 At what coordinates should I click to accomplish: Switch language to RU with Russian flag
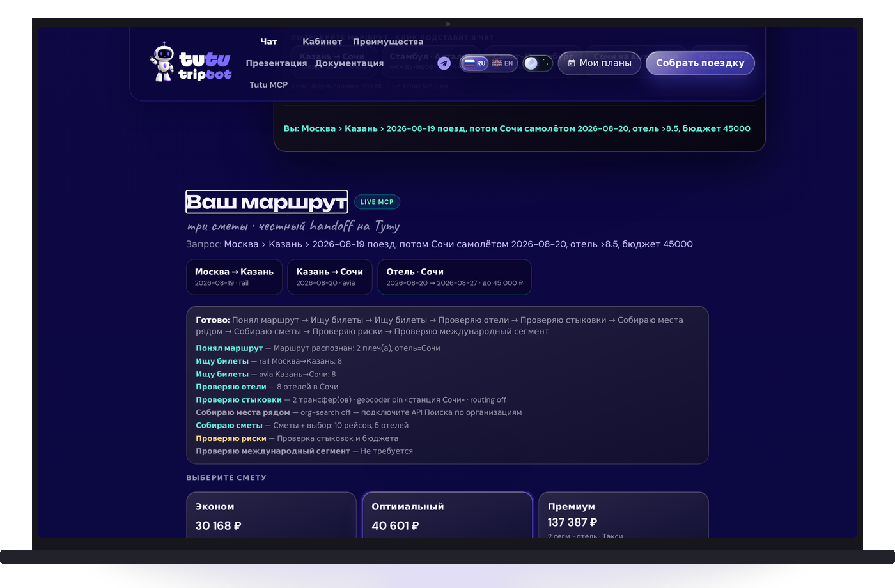click(x=475, y=63)
